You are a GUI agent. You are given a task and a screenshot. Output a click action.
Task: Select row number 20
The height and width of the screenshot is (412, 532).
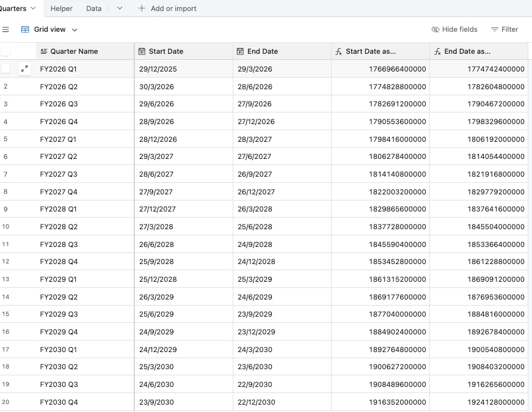point(5,402)
